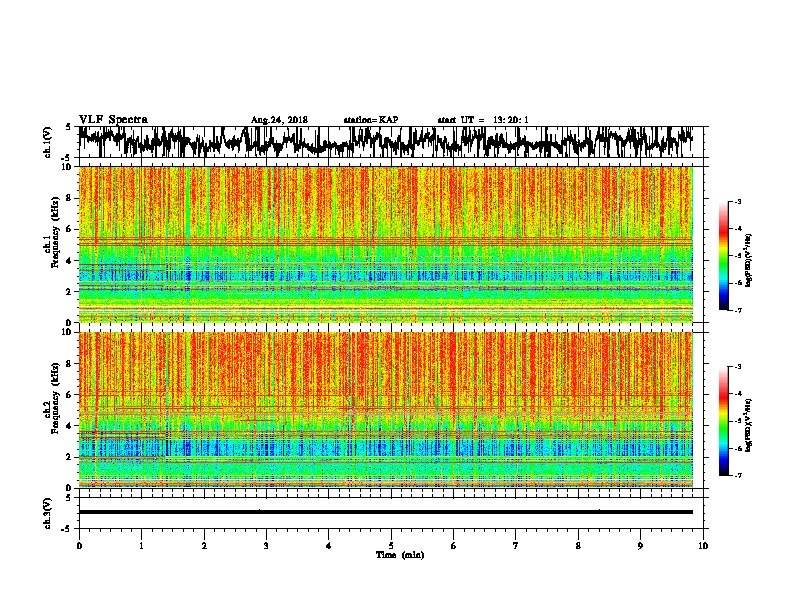Click the ch.1 spectrogram plot area
The height and width of the screenshot is (612, 792).
point(386,244)
